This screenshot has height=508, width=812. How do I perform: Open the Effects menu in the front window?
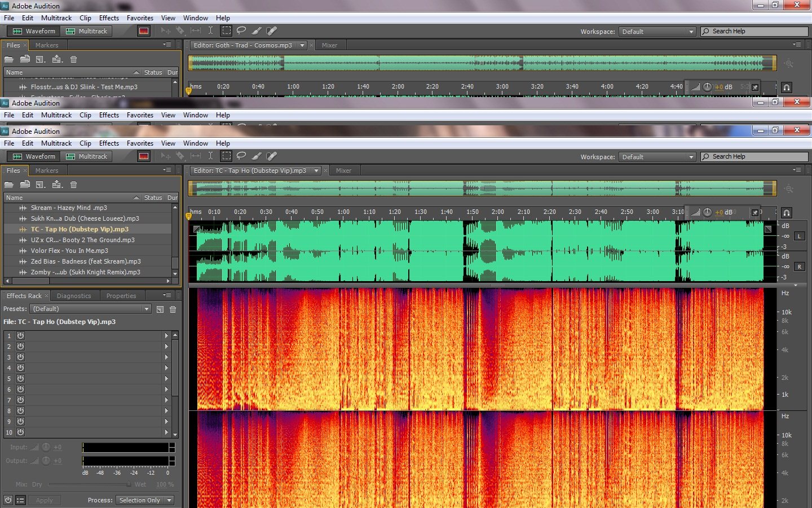[109, 143]
